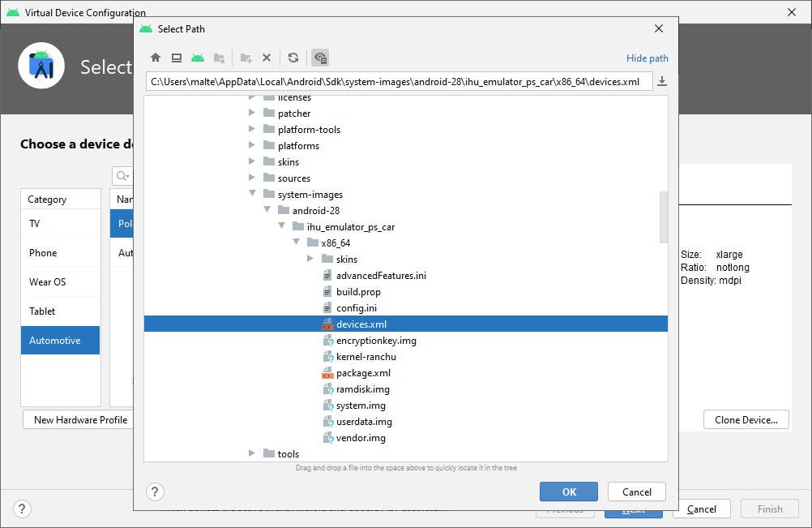Viewport: 812px width, 528px height.
Task: Click OK in Select Path dialog
Action: (x=569, y=492)
